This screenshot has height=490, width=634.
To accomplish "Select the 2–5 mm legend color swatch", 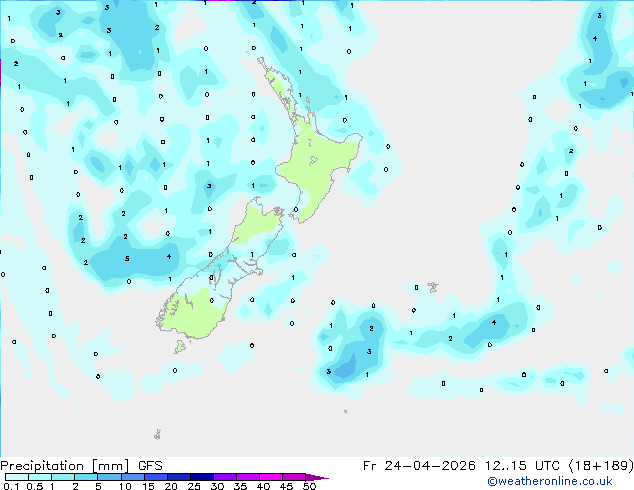I will point(86,477).
